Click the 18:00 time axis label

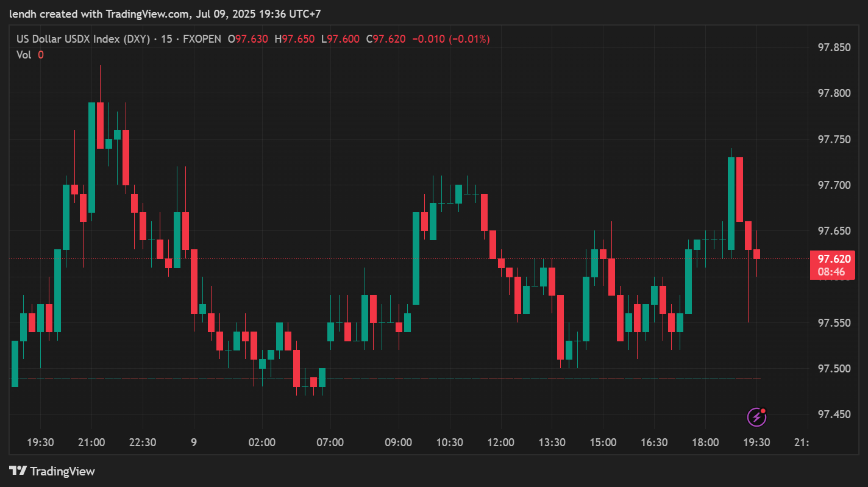(x=706, y=443)
